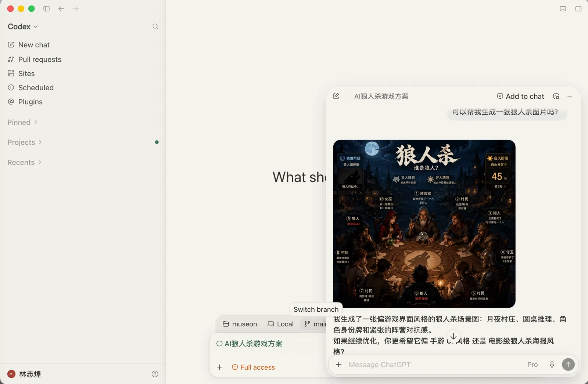Image resolution: width=588 pixels, height=384 pixels.
Task: Open the Pro model selector
Action: (533, 365)
